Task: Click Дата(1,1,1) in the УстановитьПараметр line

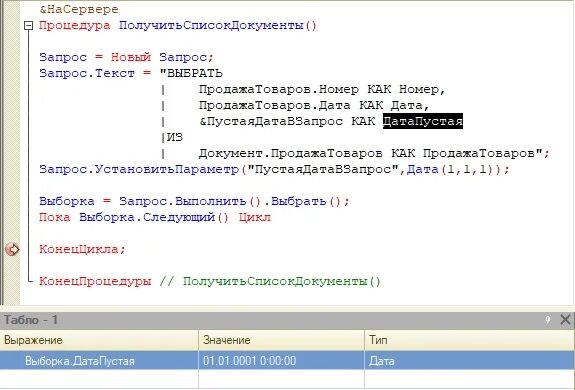Action: pyautogui.click(x=454, y=169)
